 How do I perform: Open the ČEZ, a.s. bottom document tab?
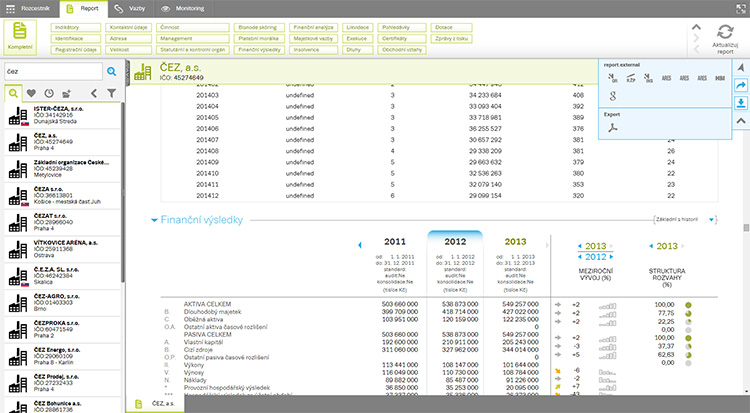(x=155, y=404)
